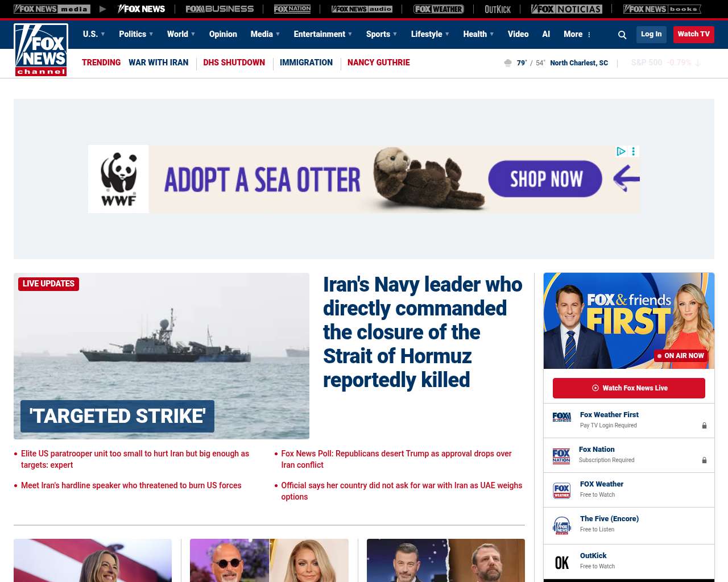Click the search magnifier icon
Screen dimensions: 728x582
pos(622,35)
